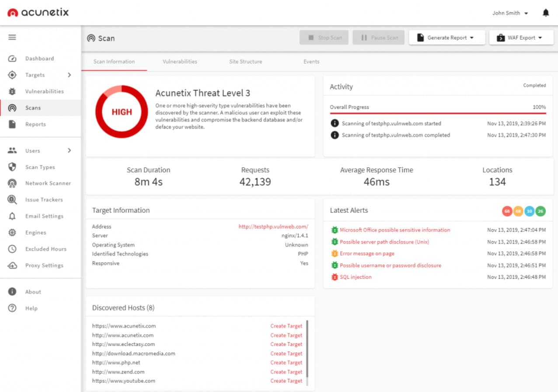
Task: Click the Email Settings bell icon in sidebar
Action: 12,216
